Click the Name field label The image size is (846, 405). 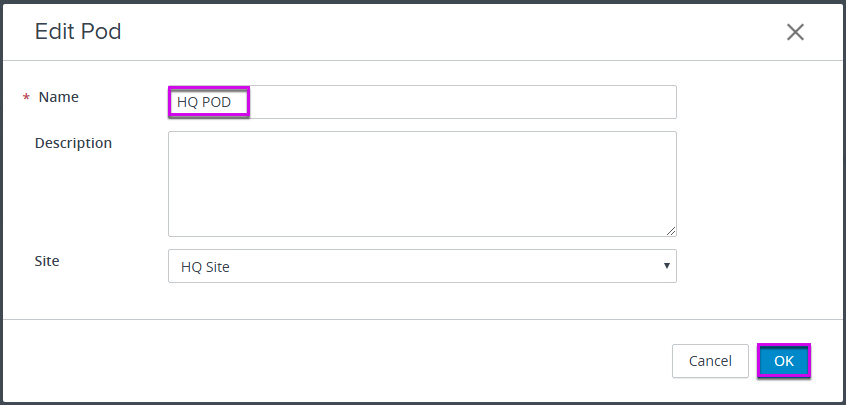[59, 97]
